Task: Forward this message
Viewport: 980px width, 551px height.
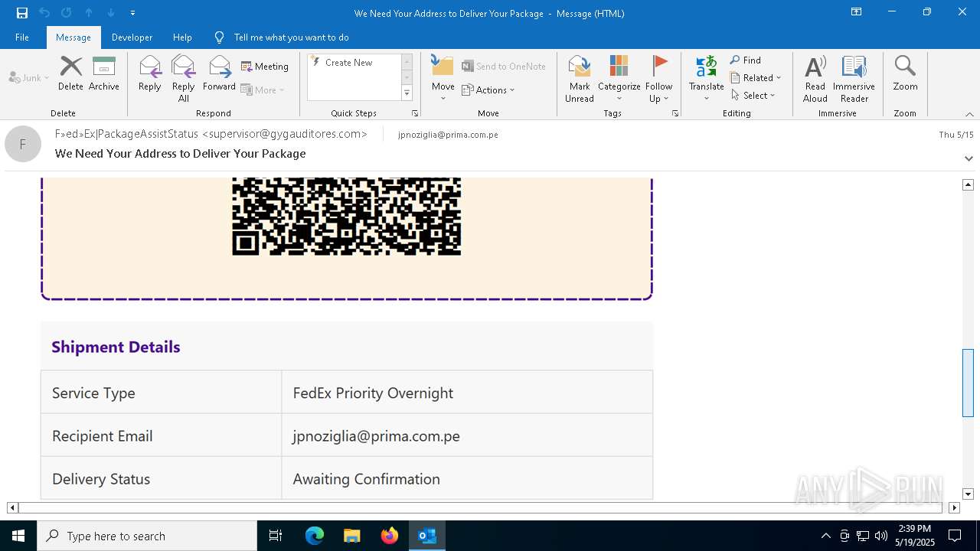Action: 219,73
